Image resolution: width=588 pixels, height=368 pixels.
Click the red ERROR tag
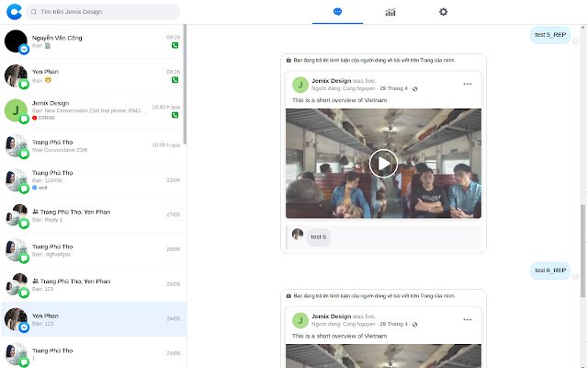[x=43, y=118]
